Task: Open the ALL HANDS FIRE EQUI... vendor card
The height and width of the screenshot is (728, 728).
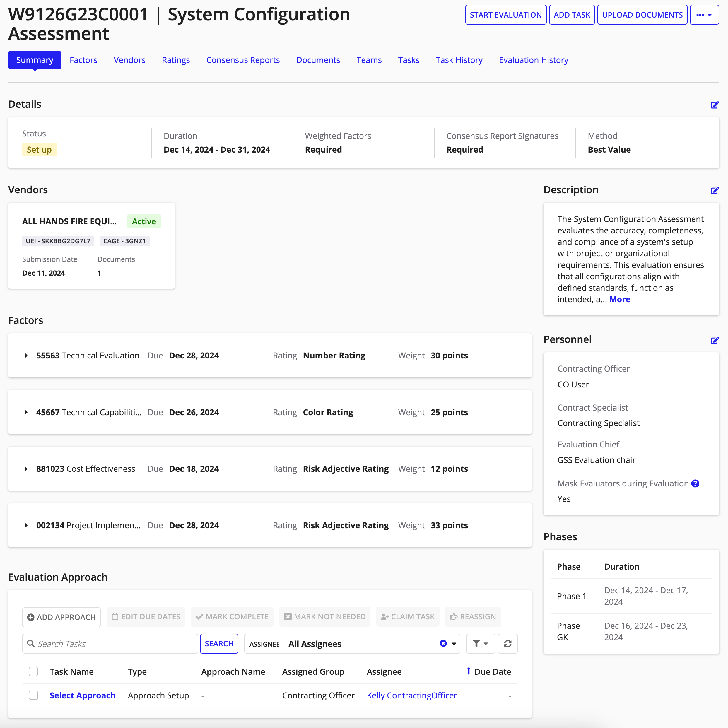Action: point(92,246)
